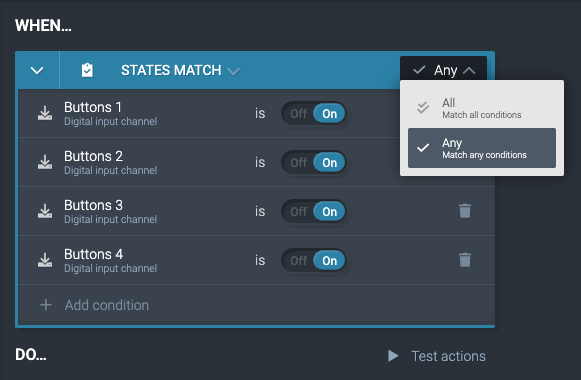Image resolution: width=581 pixels, height=380 pixels.
Task: Click the Buttons 1 digital input icon
Action: (x=45, y=113)
